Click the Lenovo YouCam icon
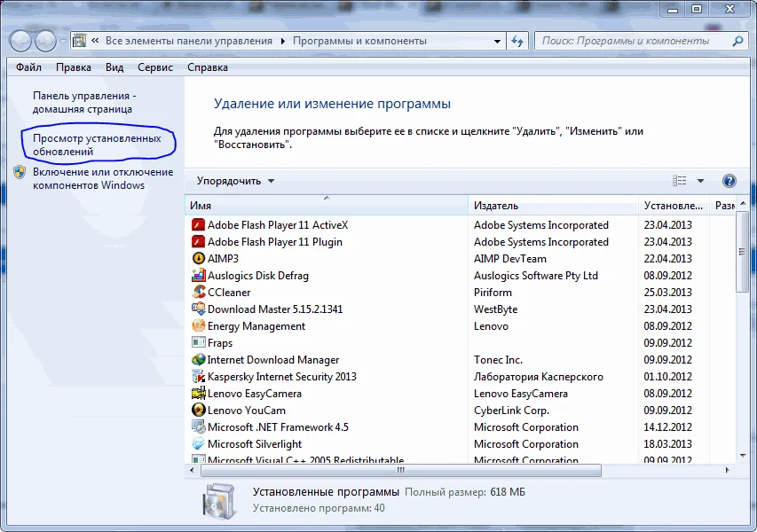The height and width of the screenshot is (532, 757). coord(199,410)
